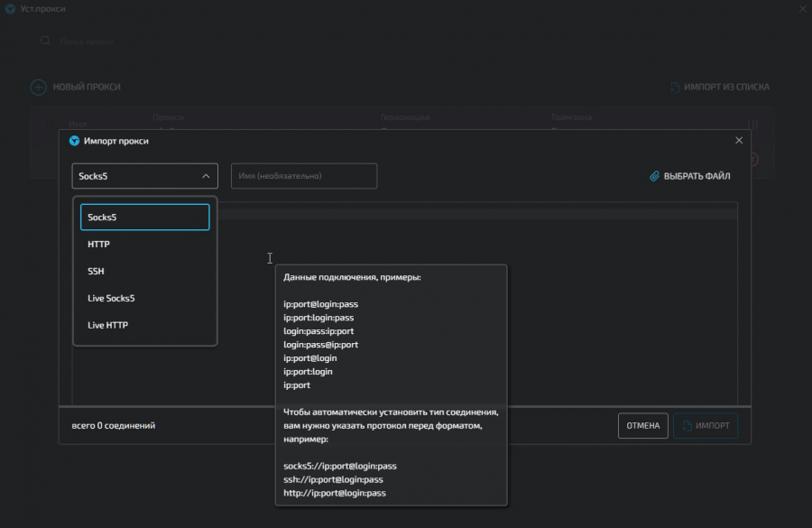Click the "всего 0 соединений" status text
The width and height of the screenshot is (812, 528).
tap(114, 425)
